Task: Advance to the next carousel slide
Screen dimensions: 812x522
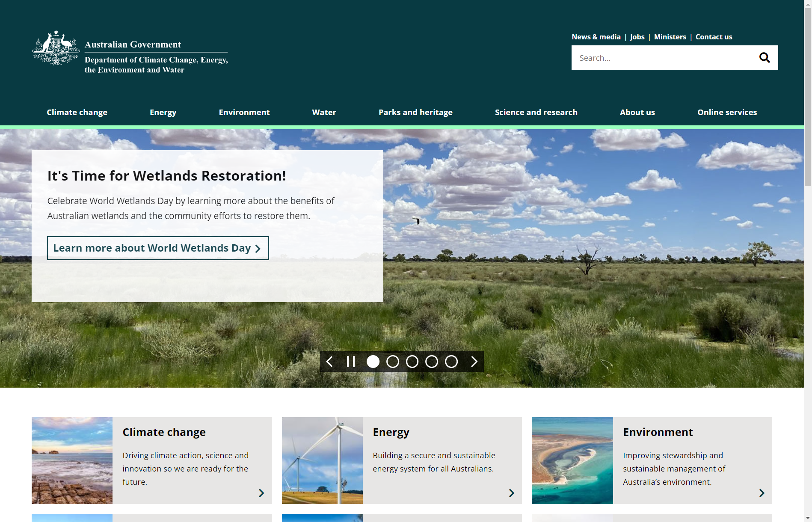Action: (x=474, y=362)
